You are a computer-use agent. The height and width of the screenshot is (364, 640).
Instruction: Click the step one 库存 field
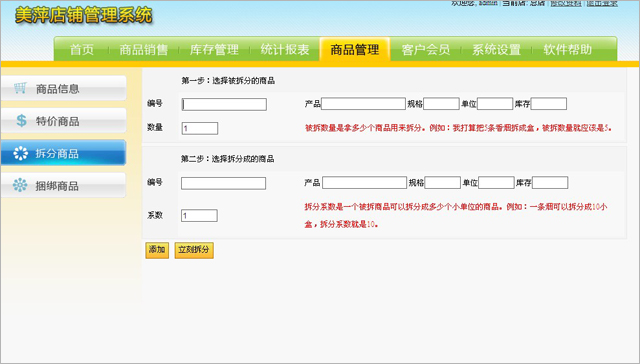coord(549,104)
